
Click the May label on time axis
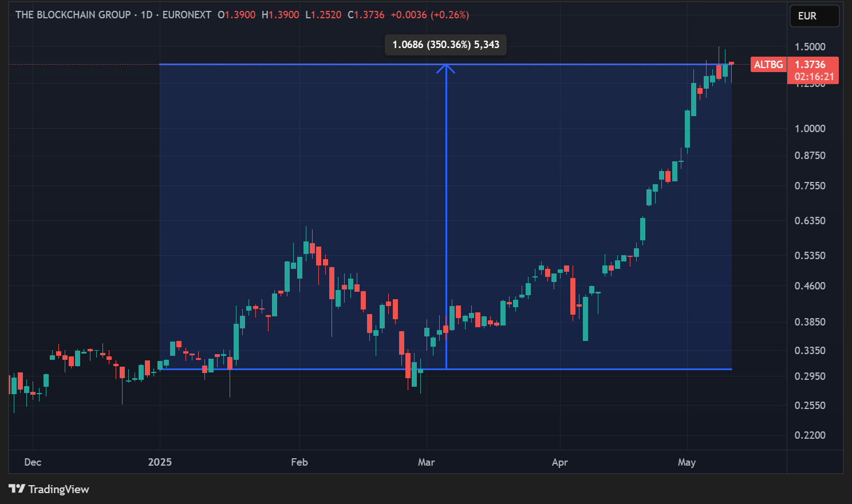(687, 462)
